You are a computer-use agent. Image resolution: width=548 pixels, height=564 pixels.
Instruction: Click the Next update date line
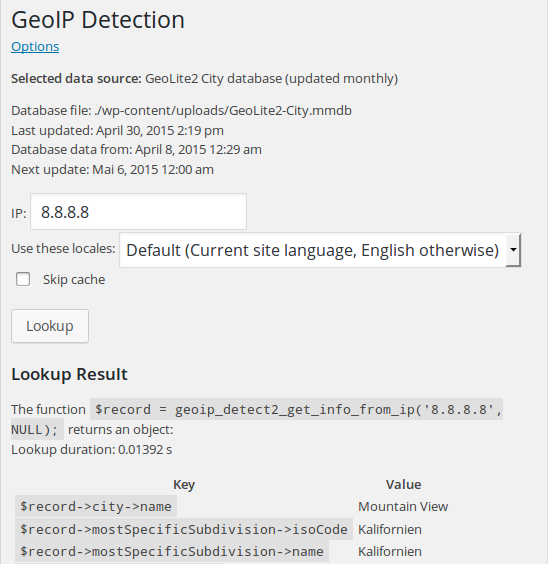click(x=113, y=169)
